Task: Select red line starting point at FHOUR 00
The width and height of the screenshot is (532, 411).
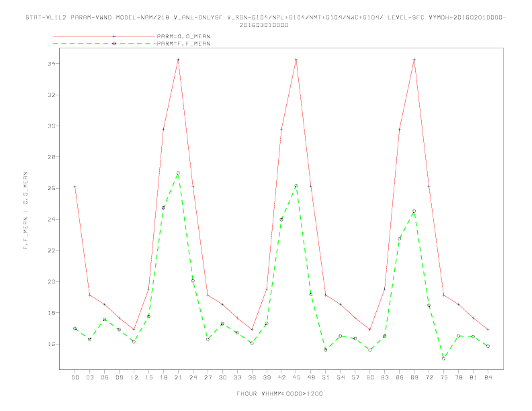Action: click(75, 187)
